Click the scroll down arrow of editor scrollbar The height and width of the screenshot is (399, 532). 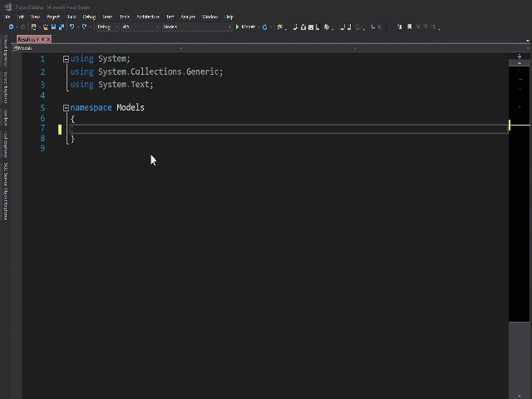click(520, 396)
